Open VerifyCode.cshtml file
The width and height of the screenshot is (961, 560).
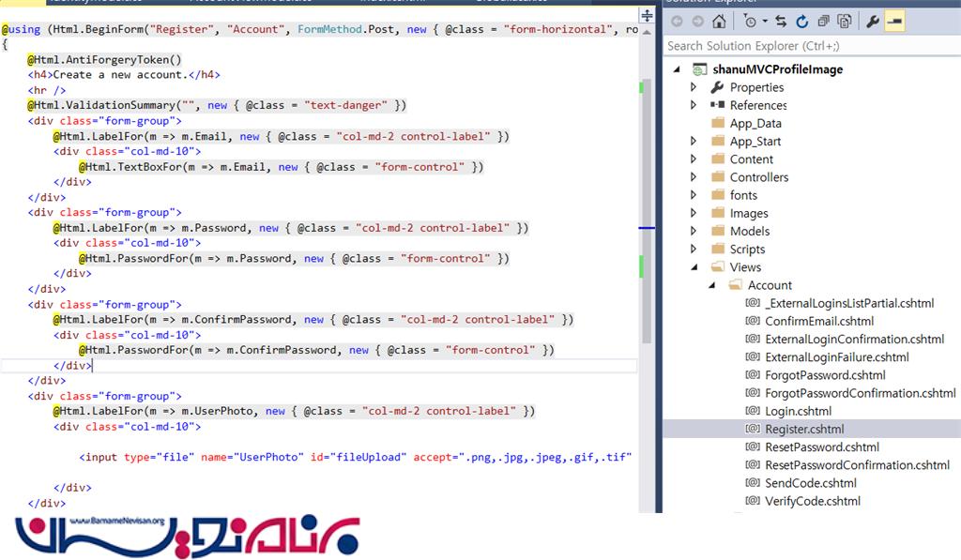tap(813, 501)
